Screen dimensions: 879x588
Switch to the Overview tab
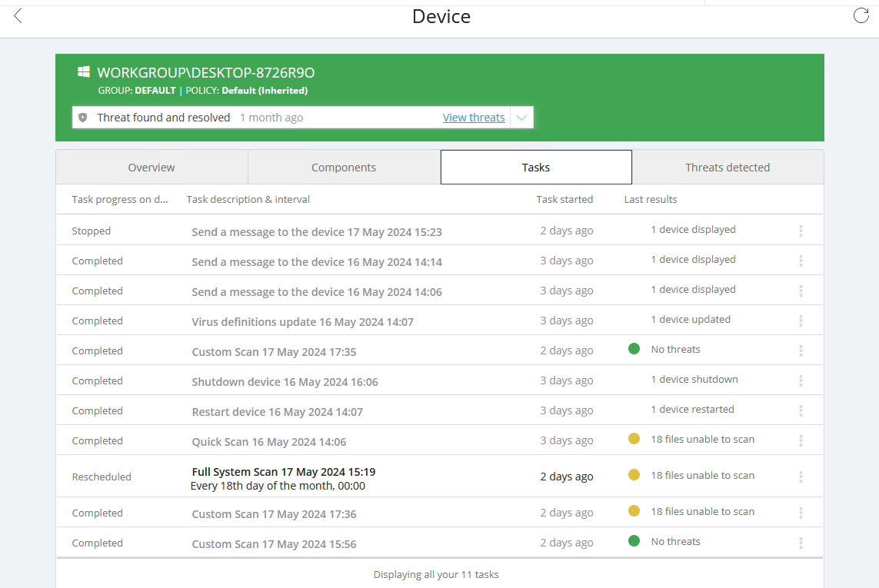(151, 167)
